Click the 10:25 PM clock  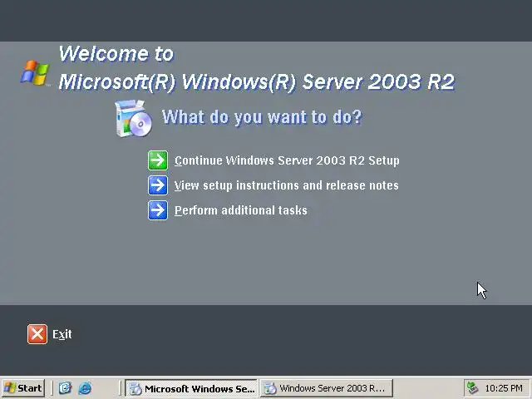(x=504, y=388)
